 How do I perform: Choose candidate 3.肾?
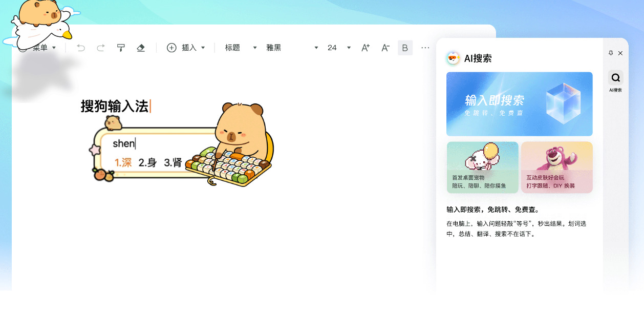pyautogui.click(x=173, y=163)
